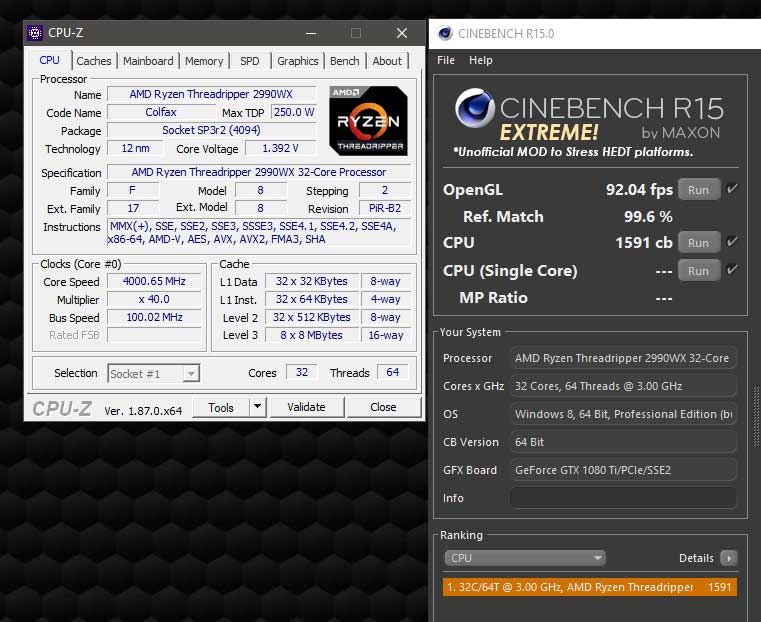The width and height of the screenshot is (761, 622).
Task: Click the Max TDP value 250.0 W
Action: click(x=293, y=112)
